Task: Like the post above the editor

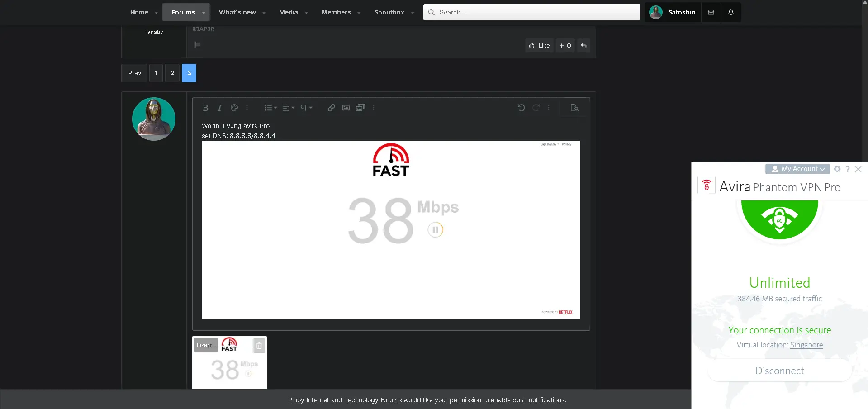Action: coord(539,45)
